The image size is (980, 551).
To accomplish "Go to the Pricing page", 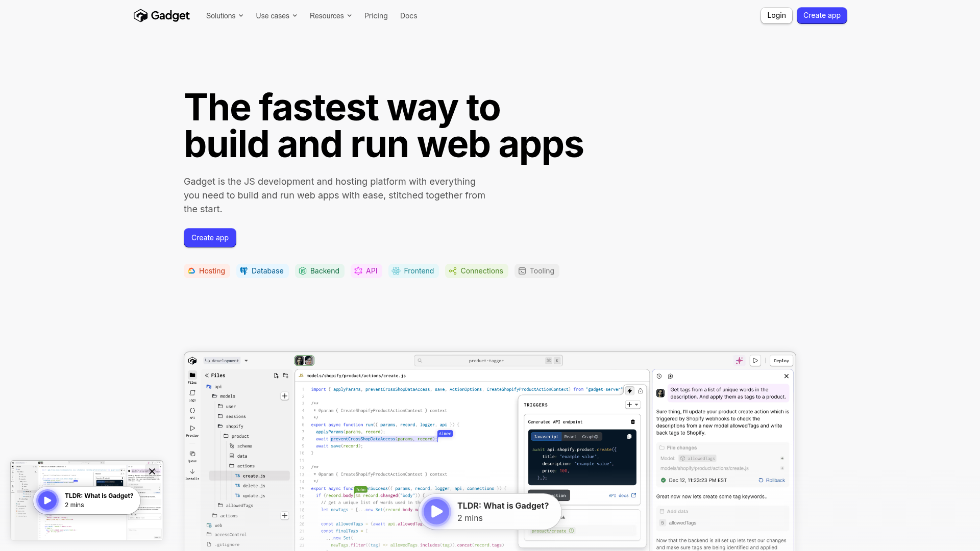I will coord(376,16).
